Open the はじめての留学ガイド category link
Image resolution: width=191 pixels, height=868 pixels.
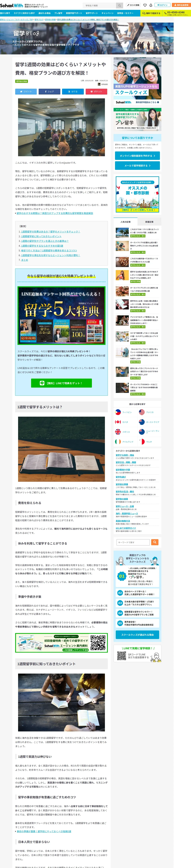point(126,528)
